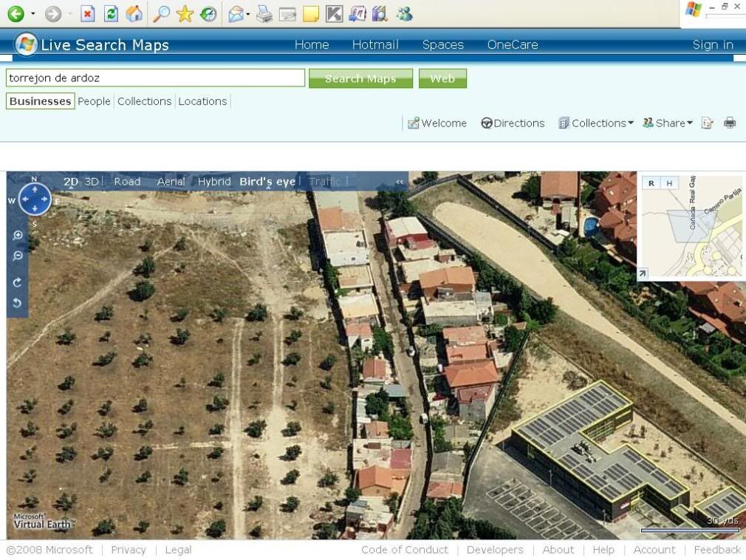This screenshot has height=560, width=746.
Task: Click the map zoom in magnifier
Action: 18,236
